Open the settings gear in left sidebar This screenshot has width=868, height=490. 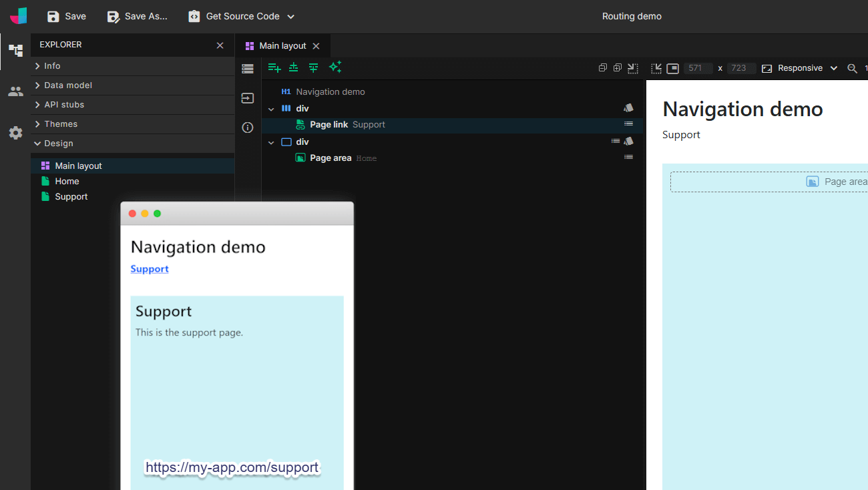pyautogui.click(x=15, y=133)
